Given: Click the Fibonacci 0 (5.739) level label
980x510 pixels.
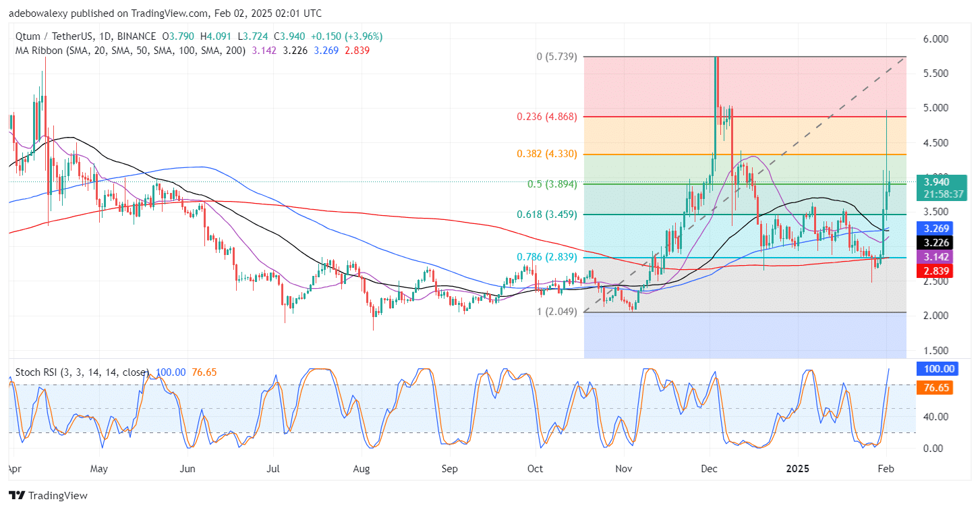Looking at the screenshot, I should pyautogui.click(x=556, y=57).
